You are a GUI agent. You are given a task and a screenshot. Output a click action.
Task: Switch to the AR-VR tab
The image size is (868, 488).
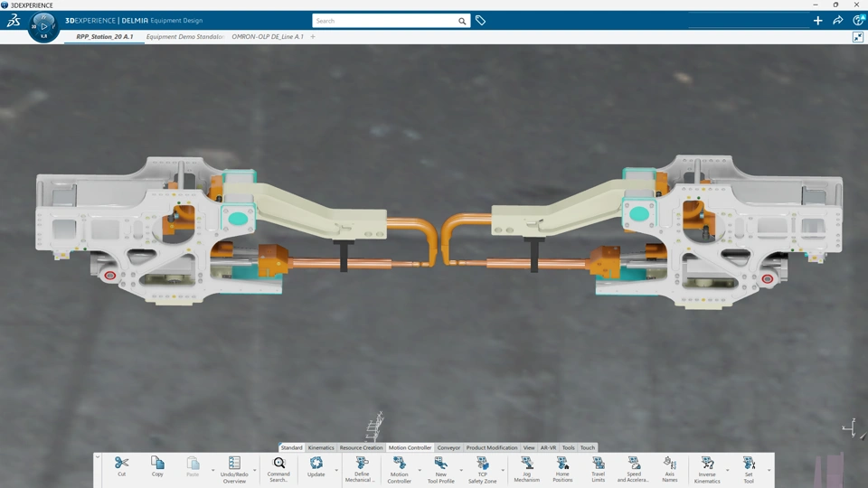548,447
